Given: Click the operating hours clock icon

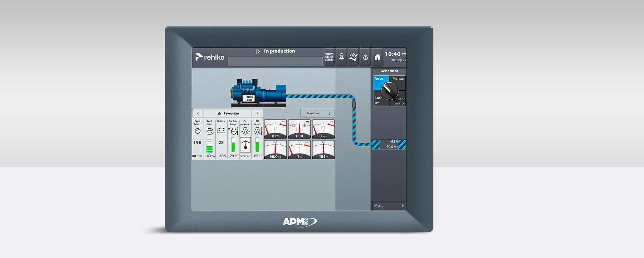Looking at the screenshot, I should coord(197,131).
